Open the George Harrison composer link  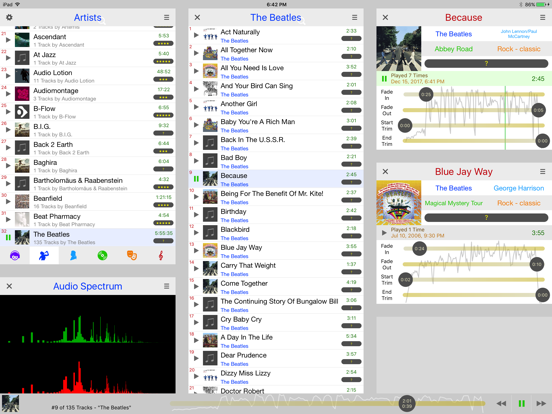519,188
